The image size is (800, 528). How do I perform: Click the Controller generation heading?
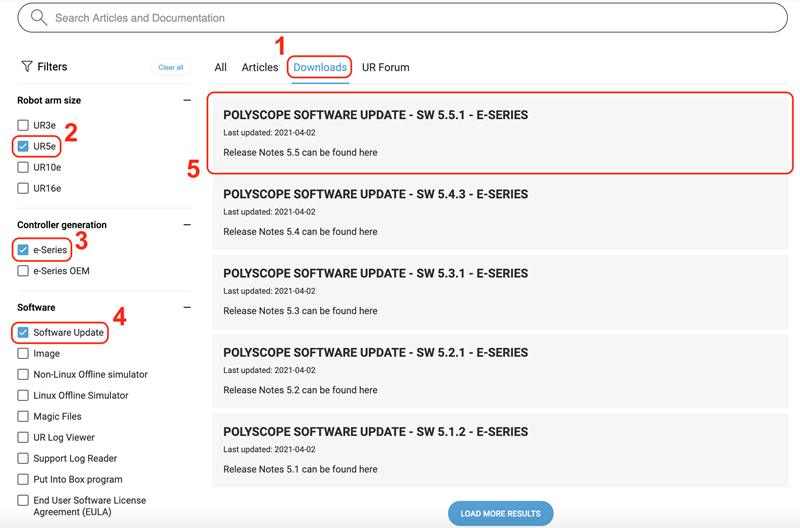pos(62,225)
